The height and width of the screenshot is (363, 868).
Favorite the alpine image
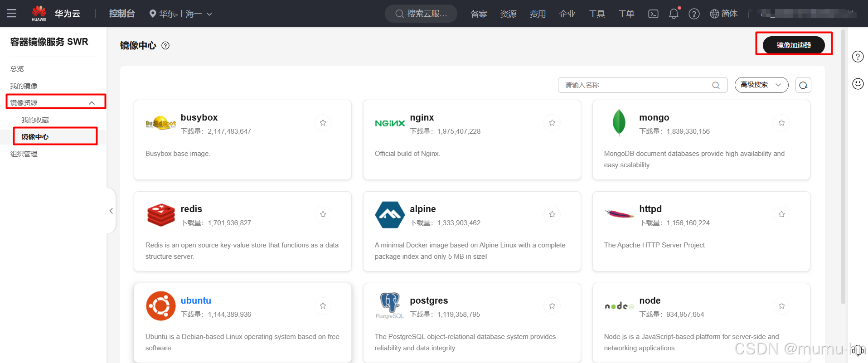pyautogui.click(x=552, y=214)
